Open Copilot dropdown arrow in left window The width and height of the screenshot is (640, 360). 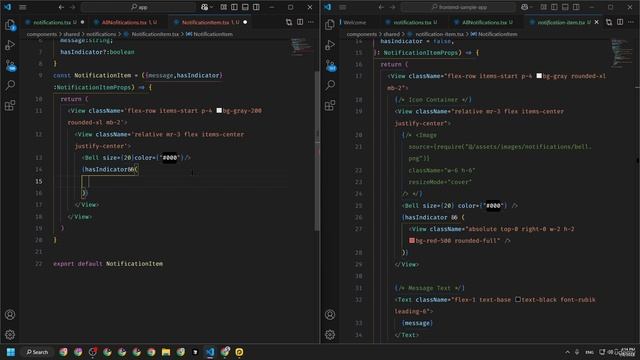point(211,7)
